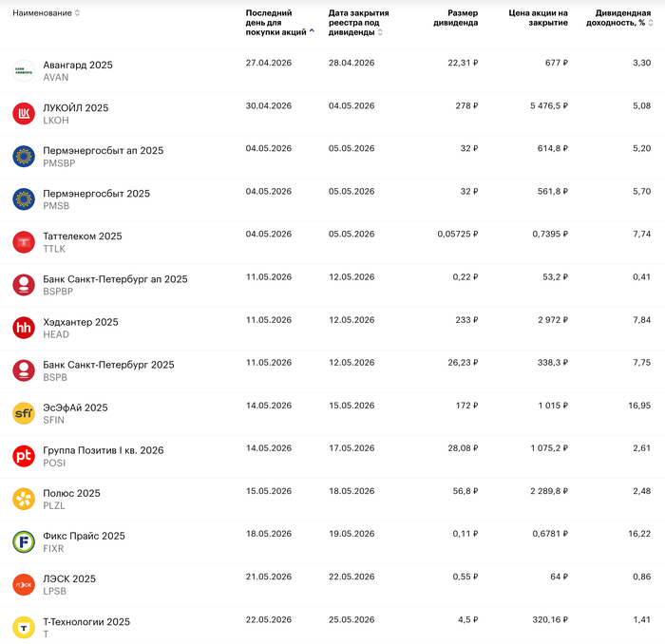Click the Таттелеком TTLK logo

[24, 242]
